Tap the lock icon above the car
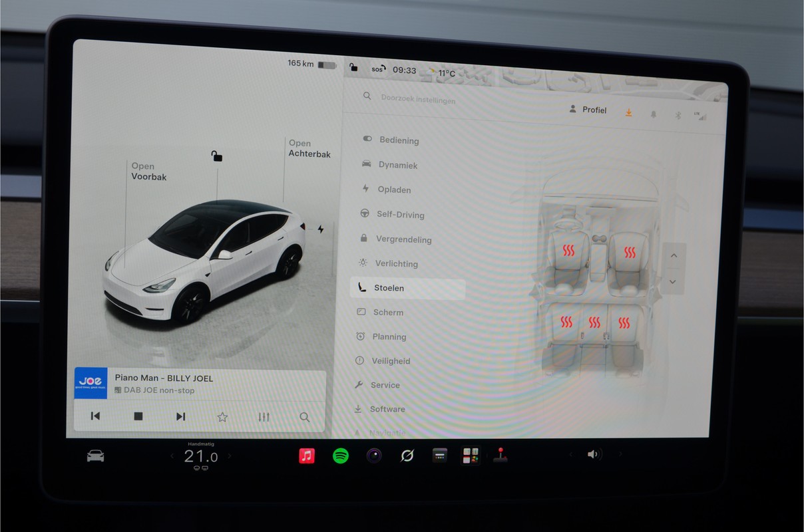 [217, 156]
